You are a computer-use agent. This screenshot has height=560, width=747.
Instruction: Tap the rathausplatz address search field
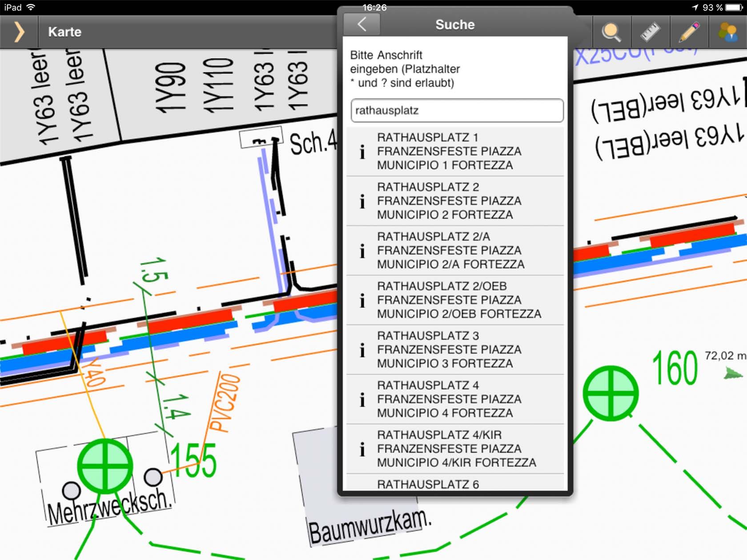coord(457,111)
